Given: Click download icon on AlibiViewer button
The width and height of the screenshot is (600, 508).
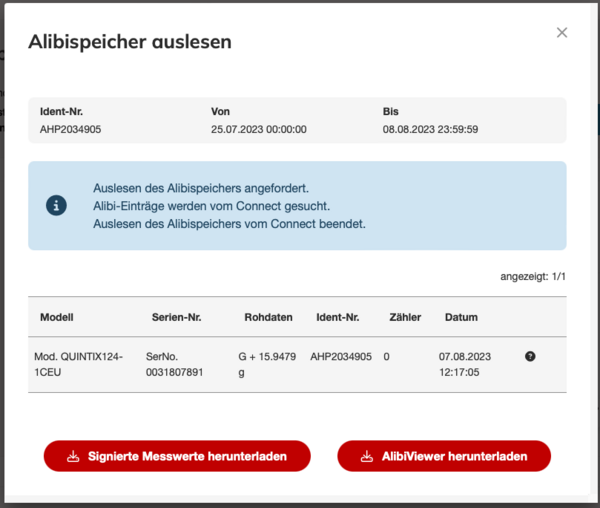Looking at the screenshot, I should pos(365,456).
